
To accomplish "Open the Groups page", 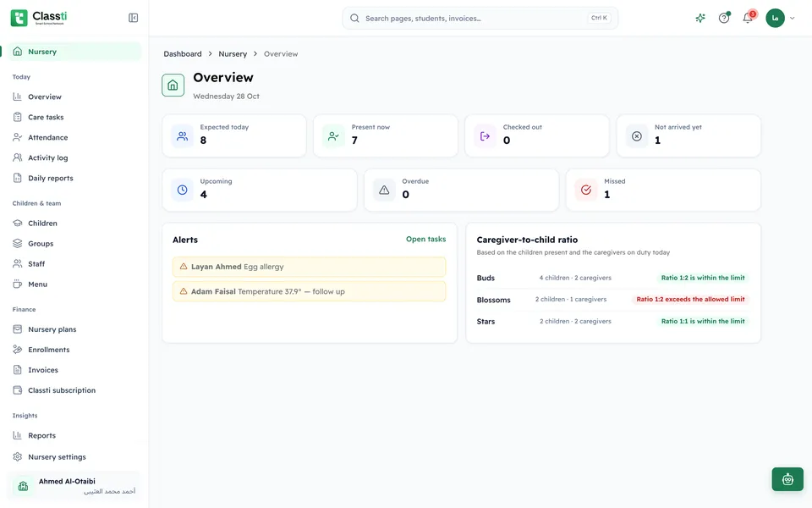I will pyautogui.click(x=74, y=244).
